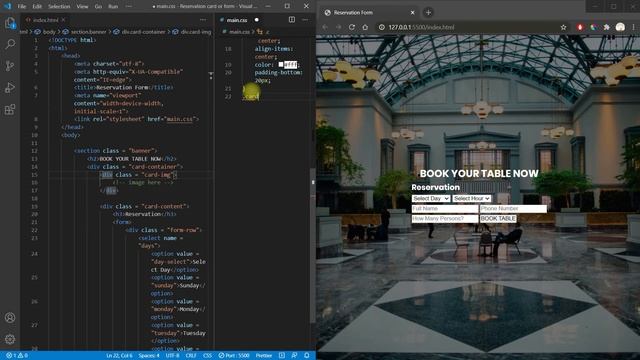Bookmark this page with the star icon

[x=563, y=27]
